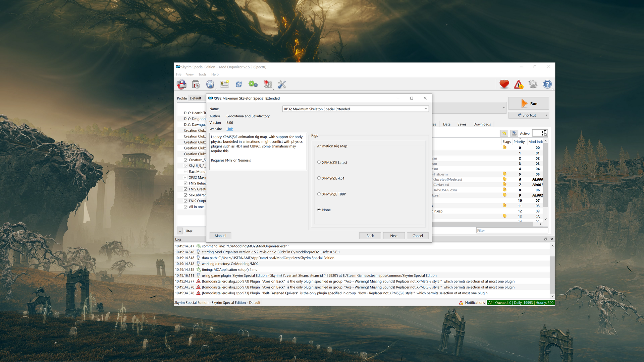This screenshot has height=362, width=644.
Task: Click the flag icon in AdvDSGS.esm row
Action: tap(504, 190)
